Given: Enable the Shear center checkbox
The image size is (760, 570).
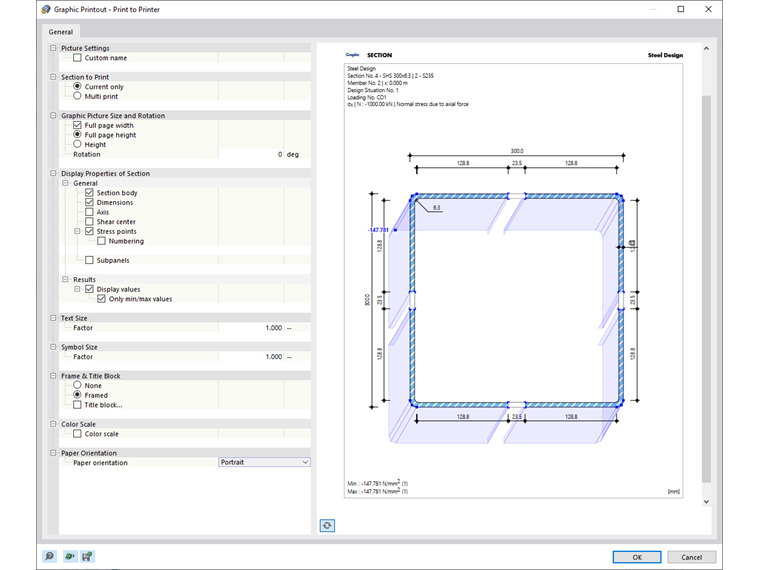Looking at the screenshot, I should coord(89,222).
